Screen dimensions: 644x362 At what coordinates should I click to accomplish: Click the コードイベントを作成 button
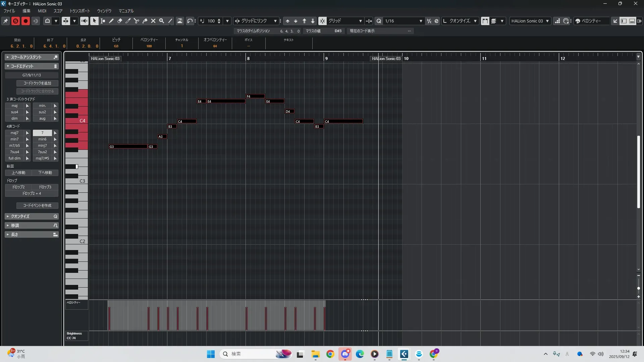click(37, 205)
